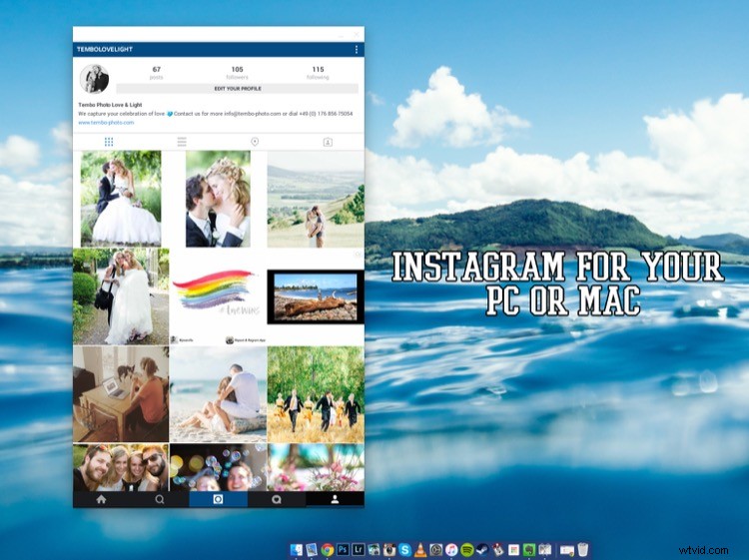The image size is (749, 560).
Task: Open Spotify from the dock
Action: tap(467, 550)
